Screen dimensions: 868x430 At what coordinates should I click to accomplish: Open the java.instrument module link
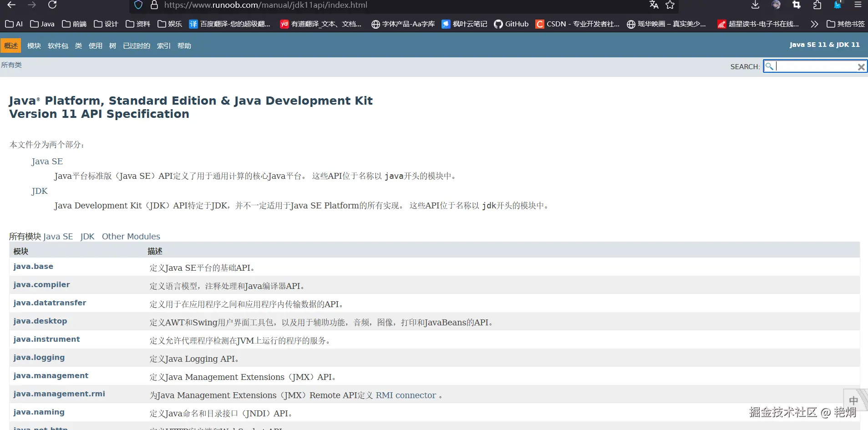click(46, 339)
